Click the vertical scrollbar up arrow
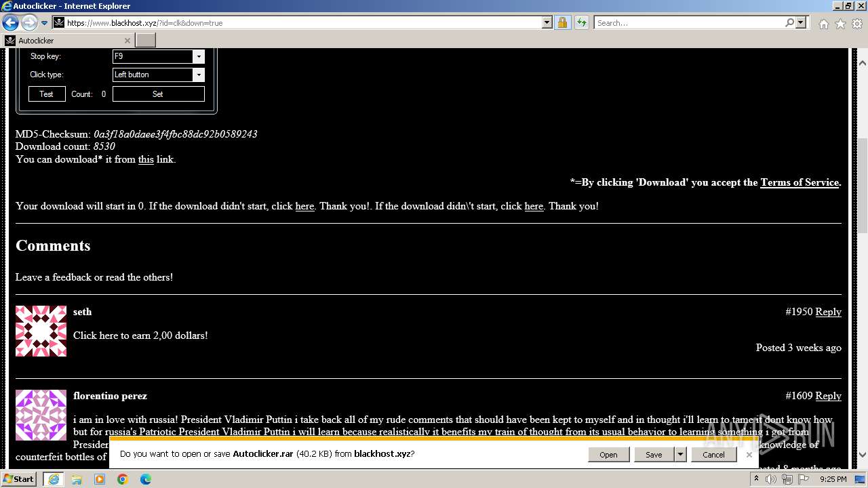 tap(863, 63)
